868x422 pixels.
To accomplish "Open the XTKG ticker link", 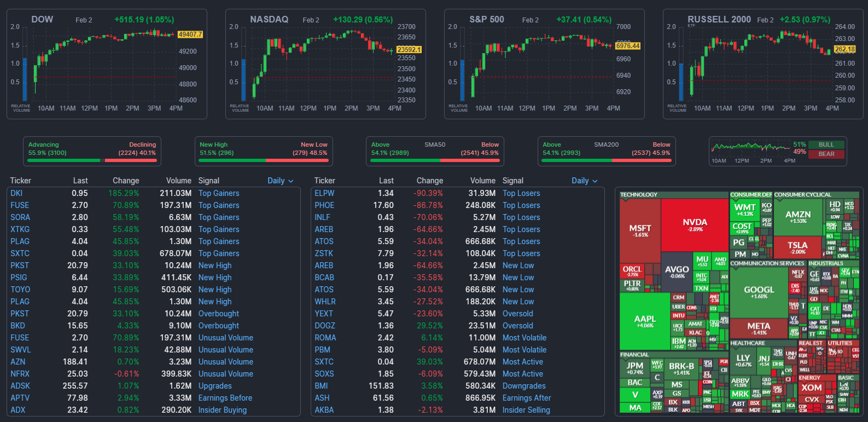I will coord(20,229).
